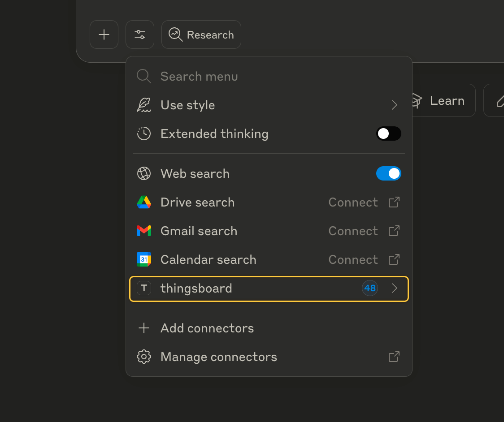This screenshot has height=422, width=504.
Task: Expand the Use style submenu chevron
Action: 395,105
